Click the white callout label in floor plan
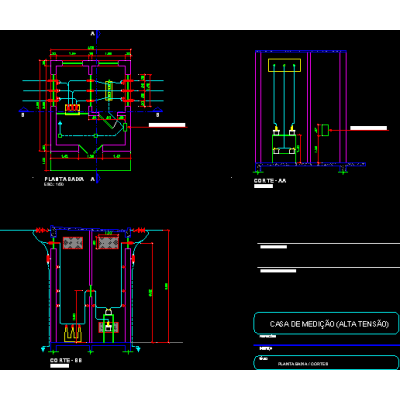The image size is (400, 400). (x=167, y=125)
